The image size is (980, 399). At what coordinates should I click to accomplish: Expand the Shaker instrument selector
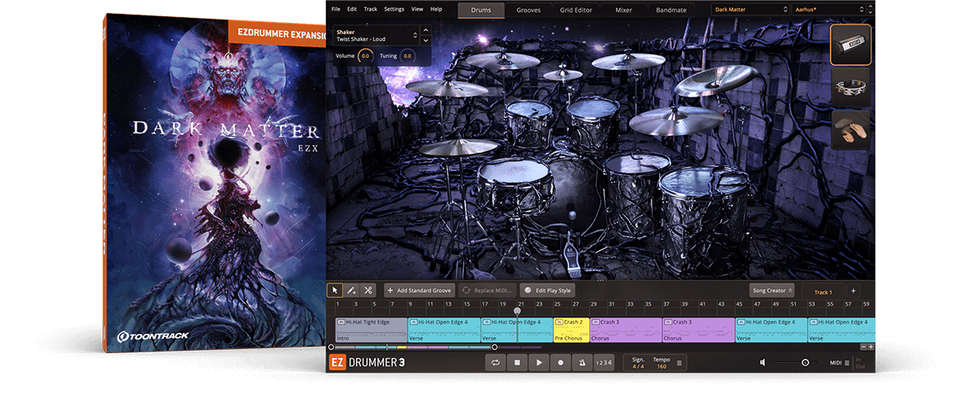tap(426, 35)
